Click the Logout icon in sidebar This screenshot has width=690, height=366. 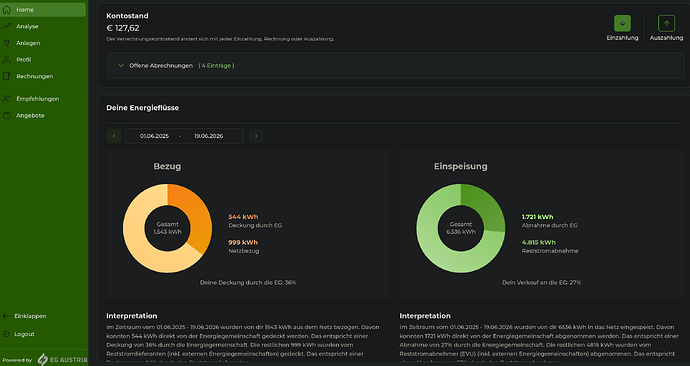point(6,334)
